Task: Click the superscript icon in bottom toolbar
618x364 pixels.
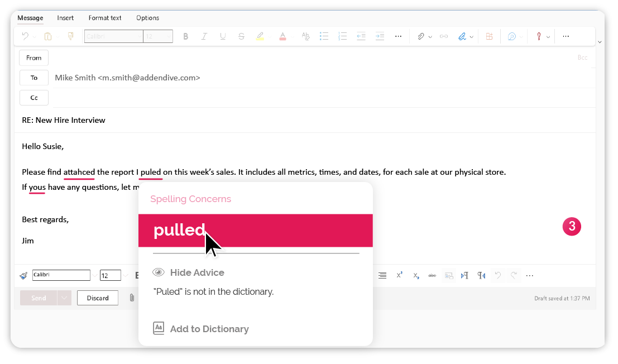Action: tap(400, 275)
